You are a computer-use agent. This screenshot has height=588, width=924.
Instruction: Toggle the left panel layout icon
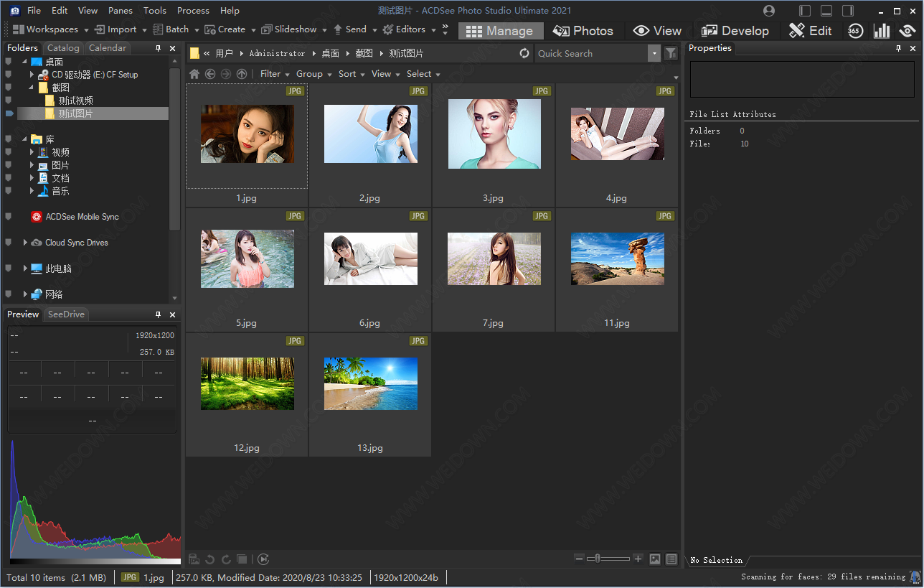pos(806,11)
